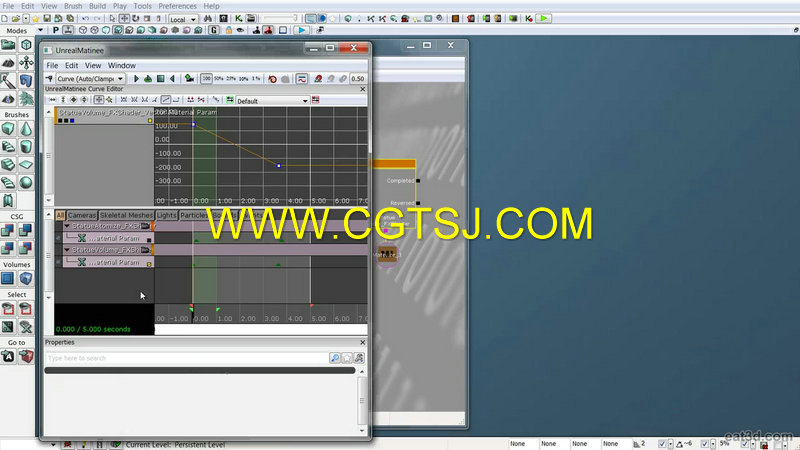Toggle curve display for StatueVolume Material Param track

[149, 264]
